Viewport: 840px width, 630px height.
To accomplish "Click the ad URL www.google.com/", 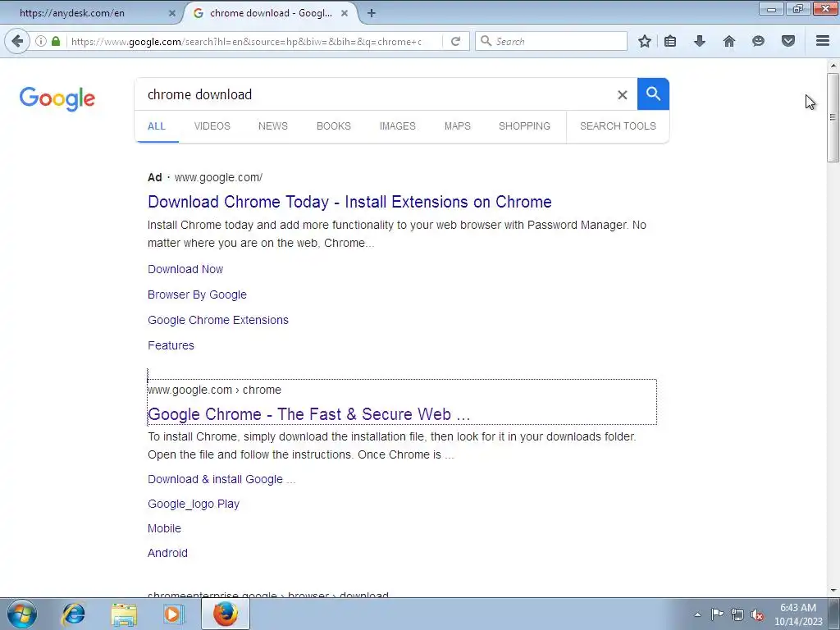I will coord(218,177).
